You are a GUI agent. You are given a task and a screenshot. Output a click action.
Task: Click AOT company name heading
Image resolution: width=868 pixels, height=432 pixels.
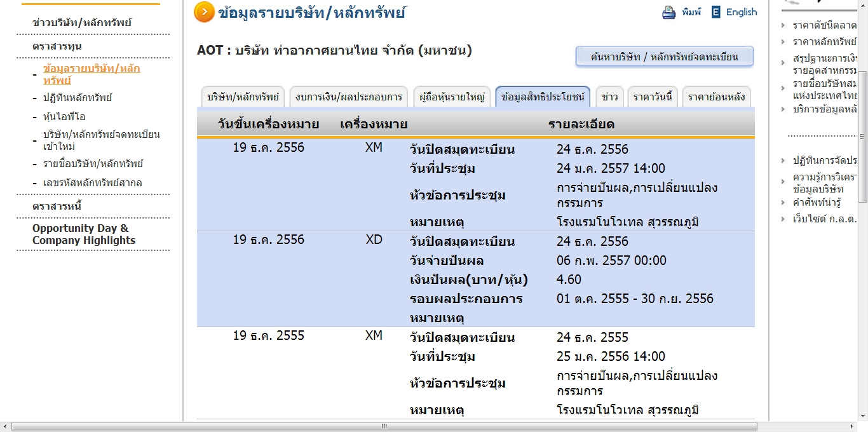pos(334,51)
